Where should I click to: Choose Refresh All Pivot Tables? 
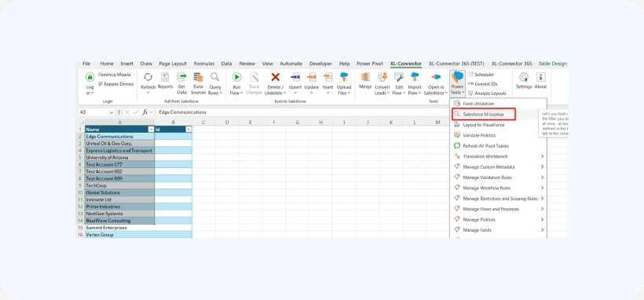[x=498, y=146]
